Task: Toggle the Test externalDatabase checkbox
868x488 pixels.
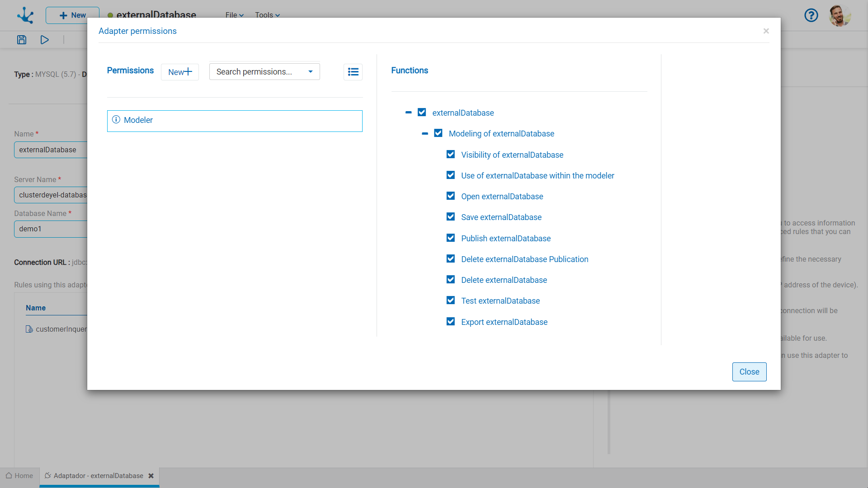Action: tap(451, 300)
